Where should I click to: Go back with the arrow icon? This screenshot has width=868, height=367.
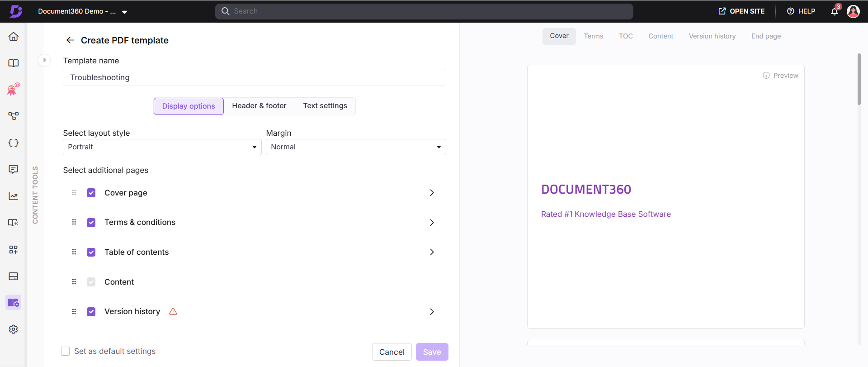pos(70,40)
